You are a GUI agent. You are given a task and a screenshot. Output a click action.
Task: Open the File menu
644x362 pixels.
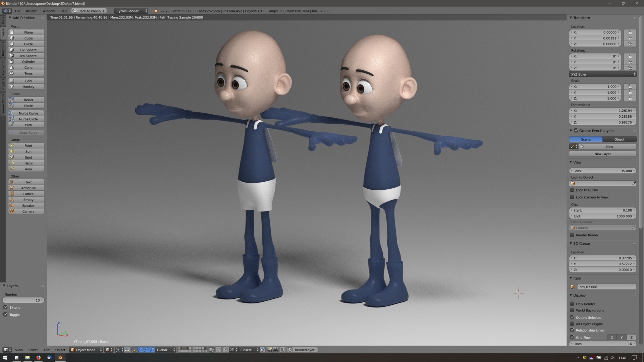pyautogui.click(x=17, y=11)
